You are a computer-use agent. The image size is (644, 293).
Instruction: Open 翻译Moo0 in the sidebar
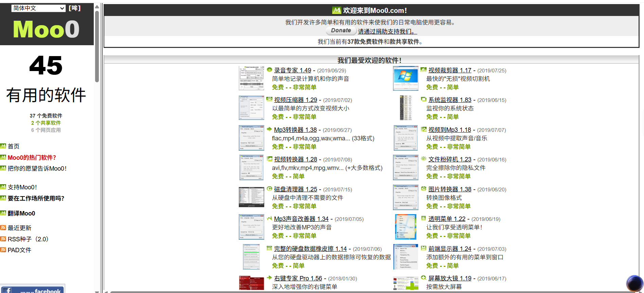coord(21,213)
